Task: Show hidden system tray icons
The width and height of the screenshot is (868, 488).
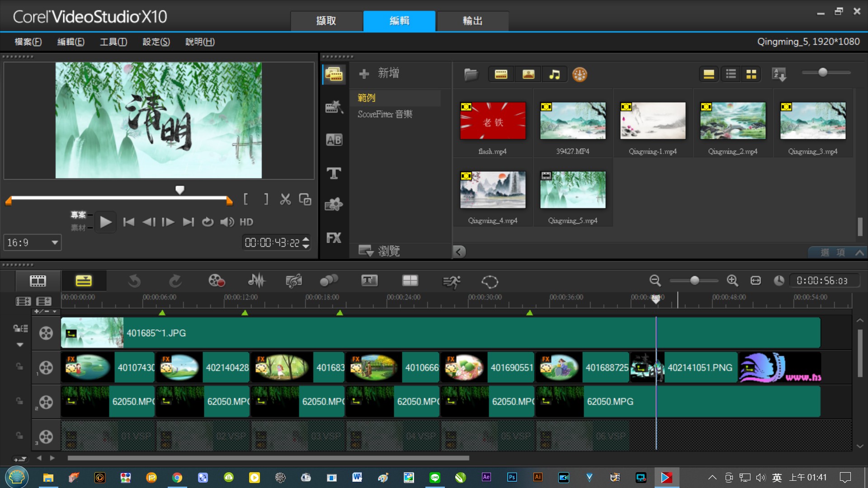Action: [x=712, y=478]
